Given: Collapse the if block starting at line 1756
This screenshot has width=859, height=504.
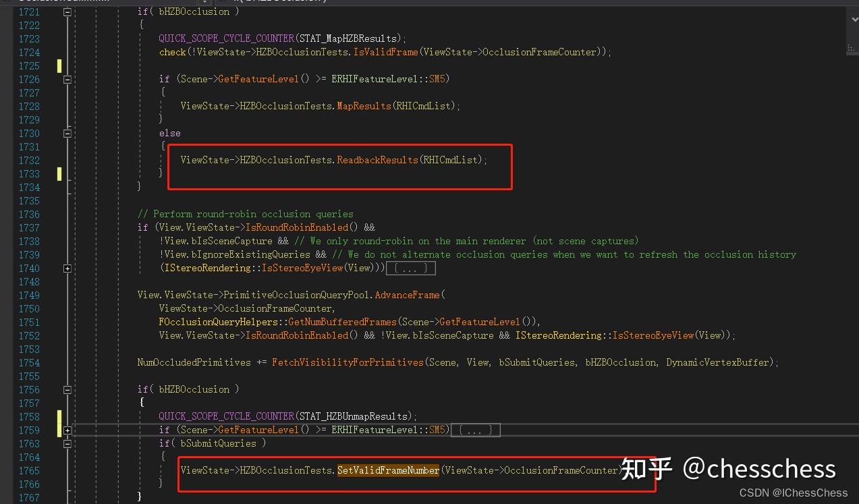Looking at the screenshot, I should click(67, 389).
